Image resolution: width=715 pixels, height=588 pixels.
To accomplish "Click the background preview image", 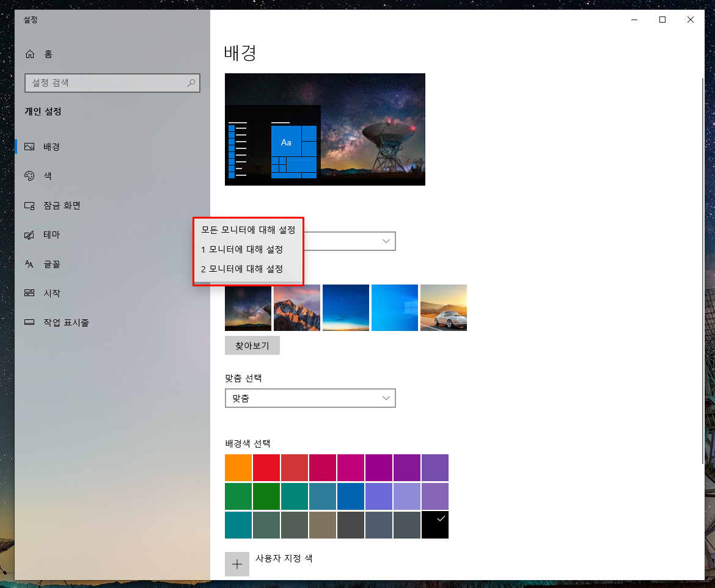I will [x=325, y=129].
